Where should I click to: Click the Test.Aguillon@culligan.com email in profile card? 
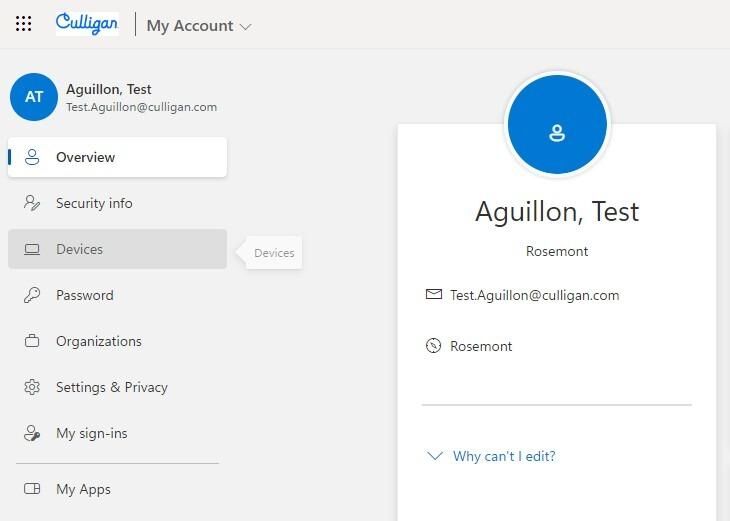point(534,295)
